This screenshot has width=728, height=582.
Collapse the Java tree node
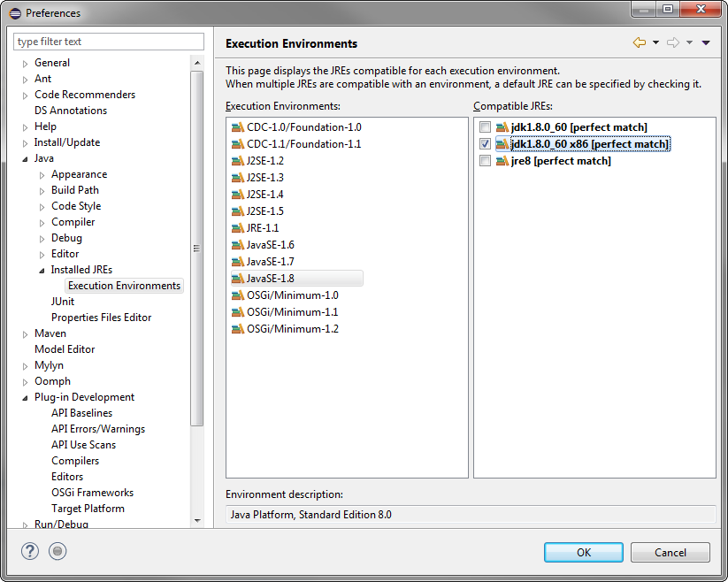(25, 159)
